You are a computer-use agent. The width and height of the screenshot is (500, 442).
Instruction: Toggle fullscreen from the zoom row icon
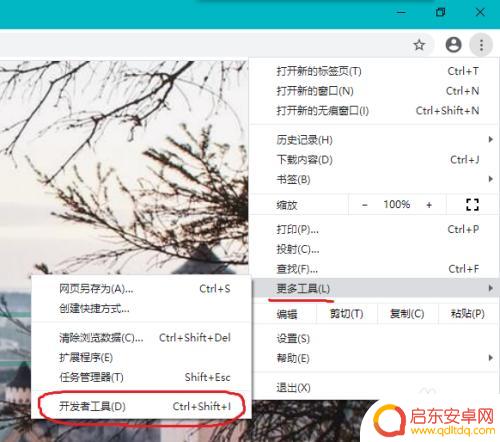click(472, 204)
